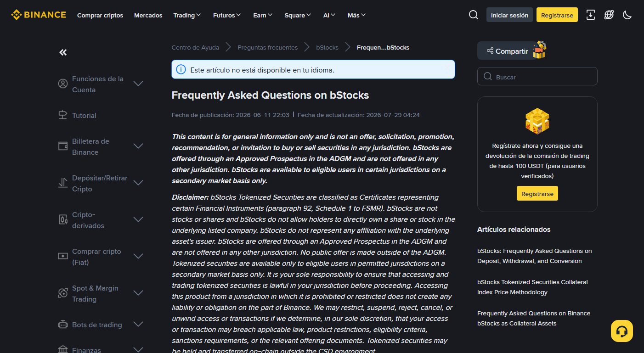The width and height of the screenshot is (644, 353).
Task: Go to Preguntas frecuentes breadcrumb
Action: tap(267, 47)
